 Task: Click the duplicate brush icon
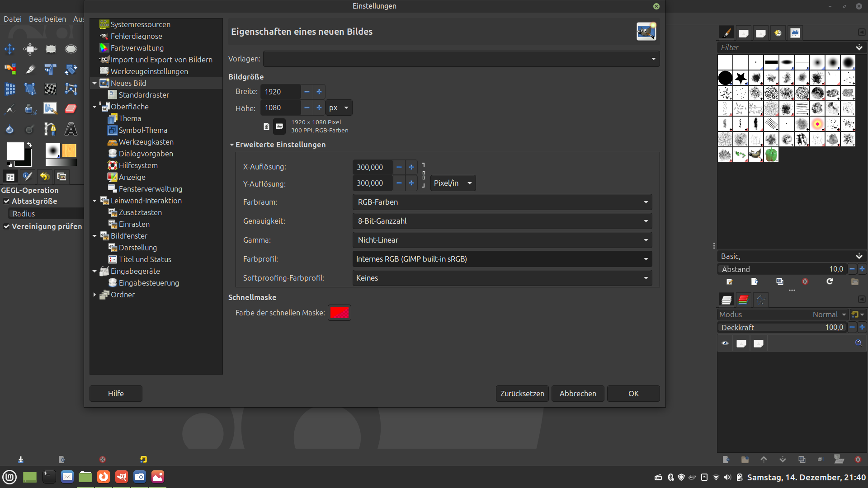[x=780, y=282]
